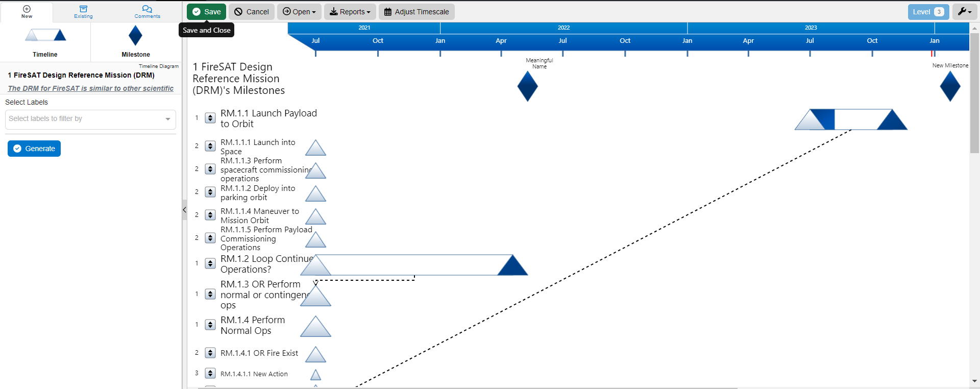Click the Meaningful Name milestone diamond
Viewport: 980px width, 389px height.
click(528, 86)
